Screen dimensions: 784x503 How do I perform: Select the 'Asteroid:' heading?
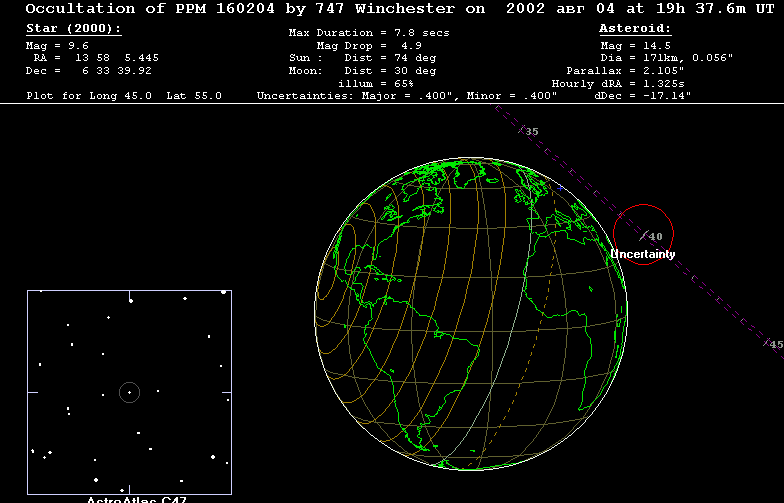click(635, 28)
